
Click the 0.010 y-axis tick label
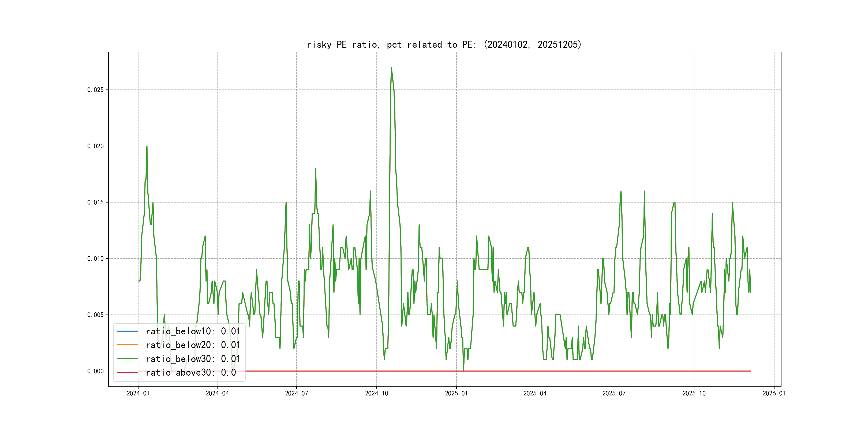pos(95,259)
